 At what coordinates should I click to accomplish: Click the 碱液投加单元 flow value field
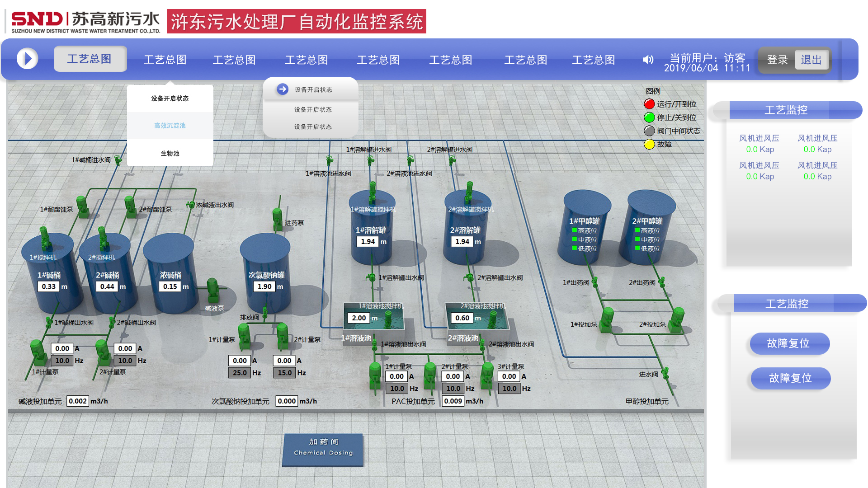(78, 401)
